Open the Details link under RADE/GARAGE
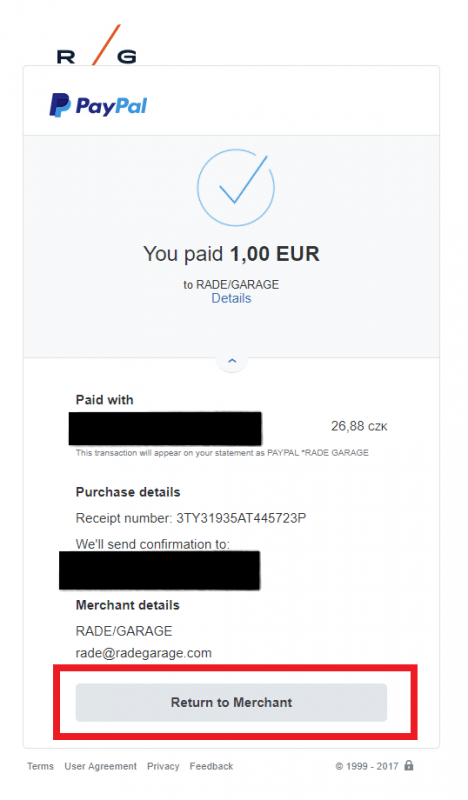This screenshot has height=800, width=468. (231, 298)
